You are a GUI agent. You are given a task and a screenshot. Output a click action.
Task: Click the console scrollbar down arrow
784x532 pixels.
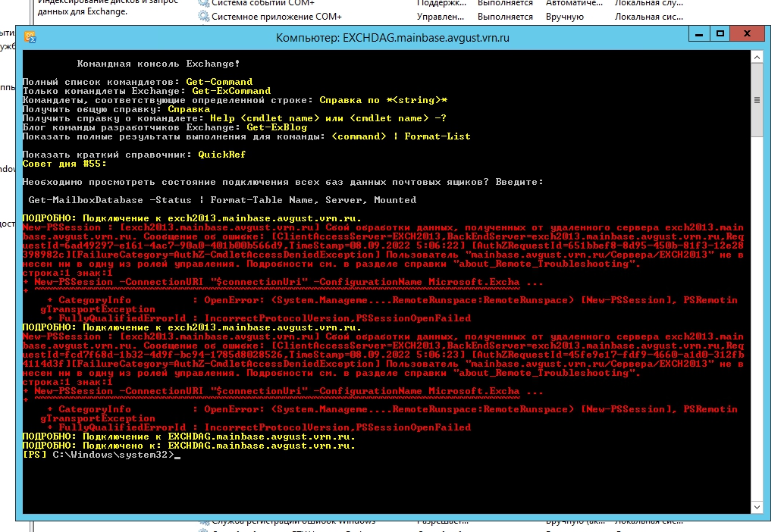[x=757, y=507]
